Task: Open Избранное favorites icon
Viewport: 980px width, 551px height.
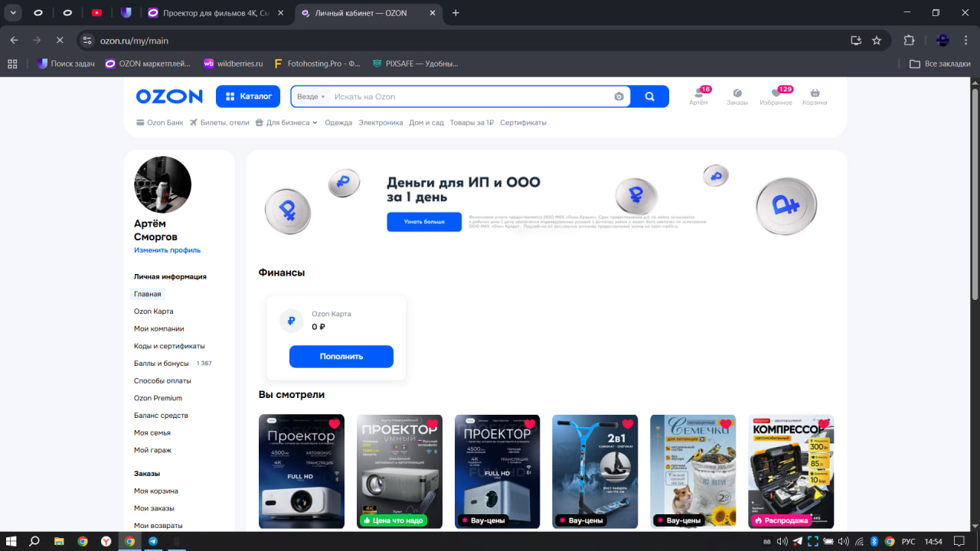Action: point(776,96)
